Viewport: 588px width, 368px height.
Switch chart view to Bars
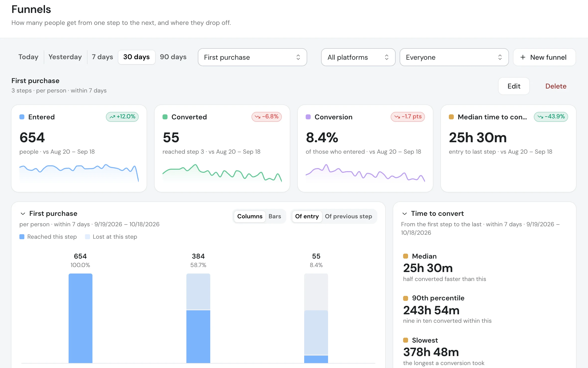pos(275,216)
